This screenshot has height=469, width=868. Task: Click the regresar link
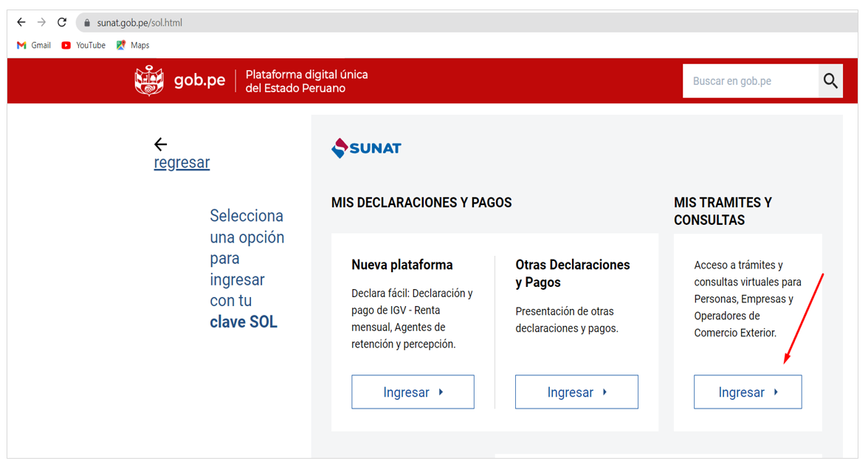pyautogui.click(x=182, y=162)
